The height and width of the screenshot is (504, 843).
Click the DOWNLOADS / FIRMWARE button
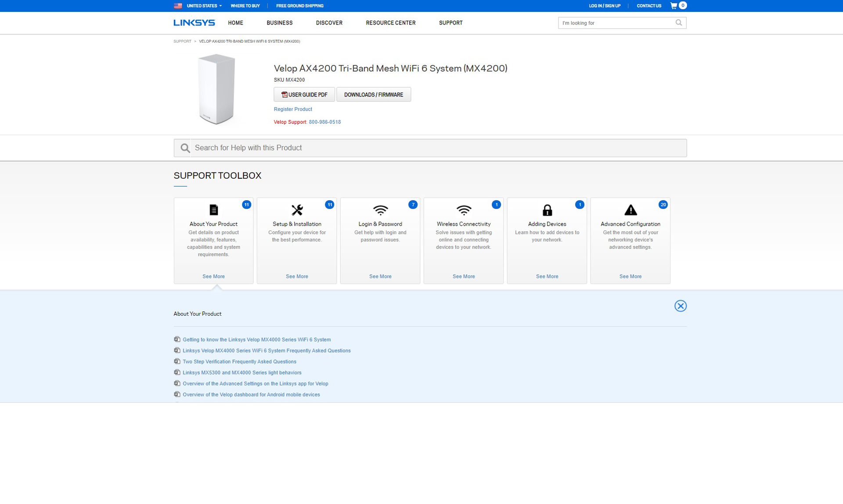pos(373,94)
